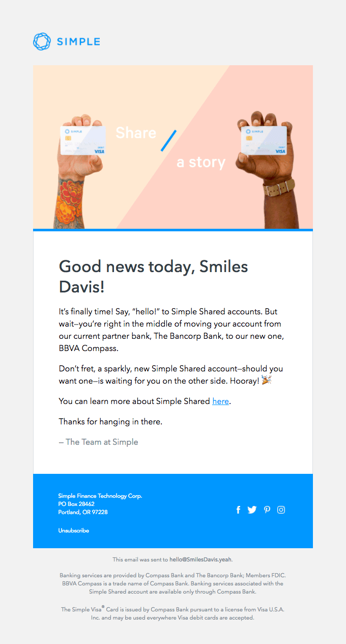The height and width of the screenshot is (644, 346).
Task: Click the blue slash in banner
Action: (x=168, y=141)
